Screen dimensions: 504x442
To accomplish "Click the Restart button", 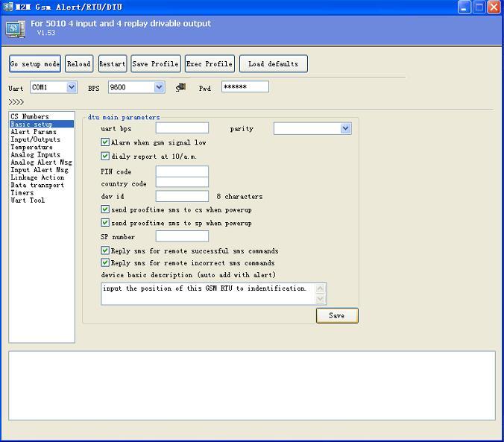I will (x=113, y=63).
